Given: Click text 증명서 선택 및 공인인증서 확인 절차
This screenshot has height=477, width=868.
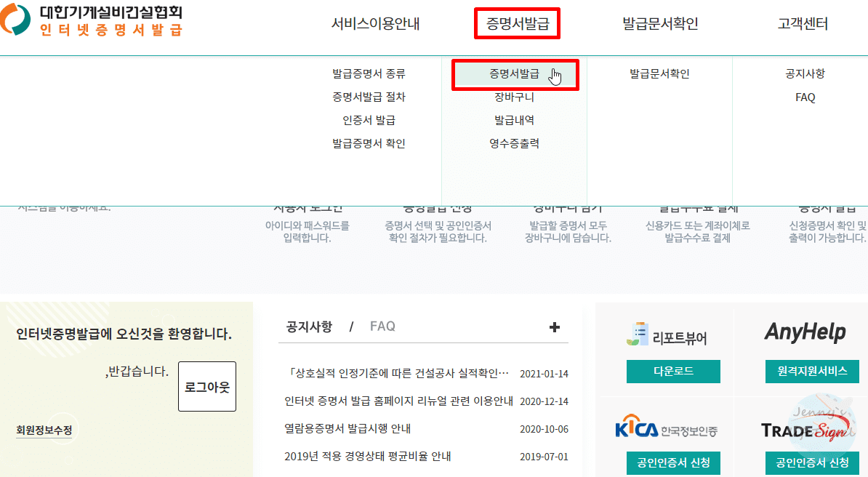Looking at the screenshot, I should [438, 232].
